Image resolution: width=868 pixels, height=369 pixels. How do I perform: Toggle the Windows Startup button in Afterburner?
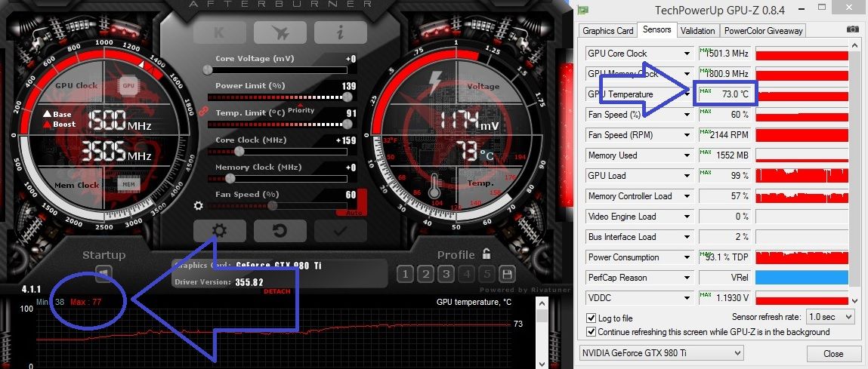pos(104,272)
